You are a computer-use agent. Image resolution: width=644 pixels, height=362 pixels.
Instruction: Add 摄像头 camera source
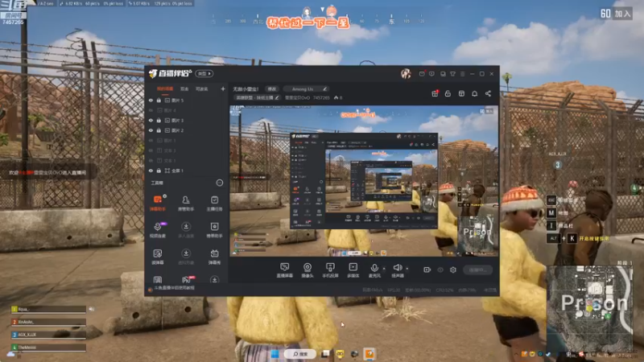coord(308,270)
